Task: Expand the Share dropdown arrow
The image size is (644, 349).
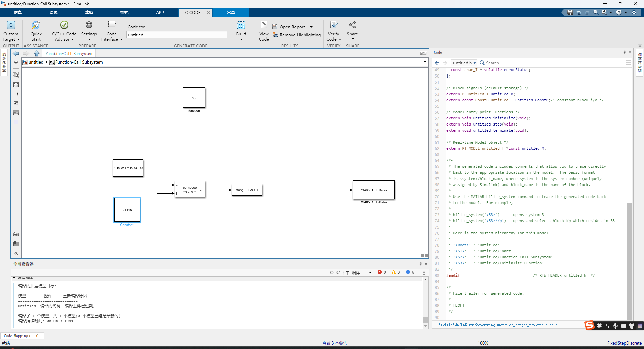Action: pyautogui.click(x=353, y=39)
